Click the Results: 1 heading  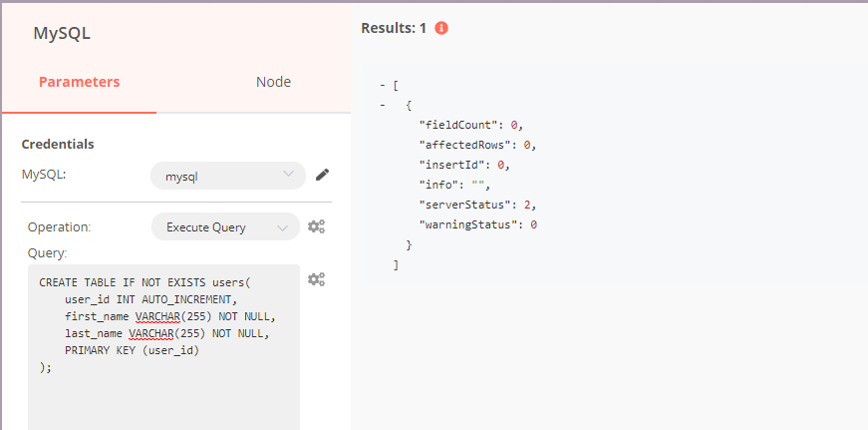pyautogui.click(x=394, y=28)
